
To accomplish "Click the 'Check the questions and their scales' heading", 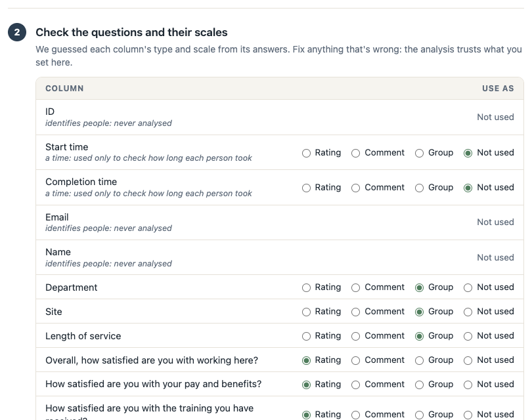I will pos(131,32).
